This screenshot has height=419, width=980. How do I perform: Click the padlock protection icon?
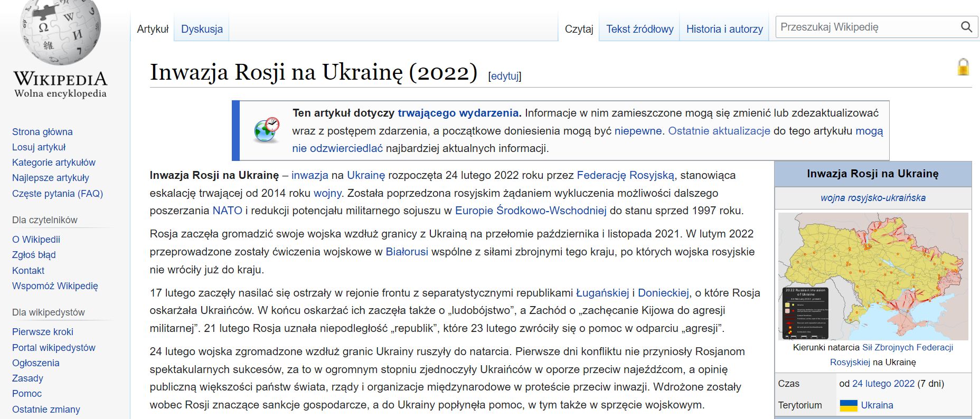click(963, 67)
